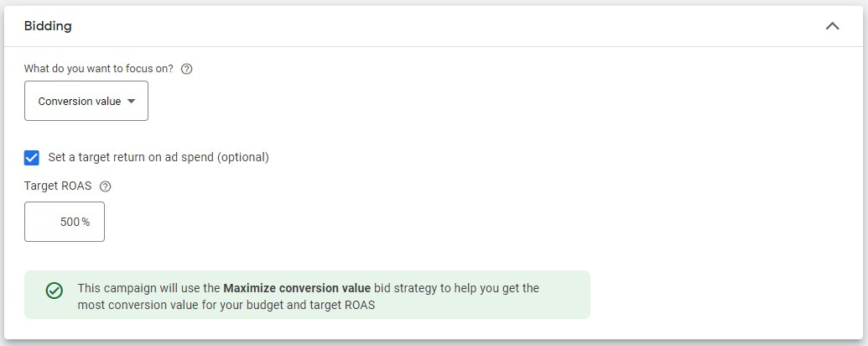Viewport: 868px width, 346px height.
Task: Collapse the Bidding section with the chevron
Action: coord(832,26)
